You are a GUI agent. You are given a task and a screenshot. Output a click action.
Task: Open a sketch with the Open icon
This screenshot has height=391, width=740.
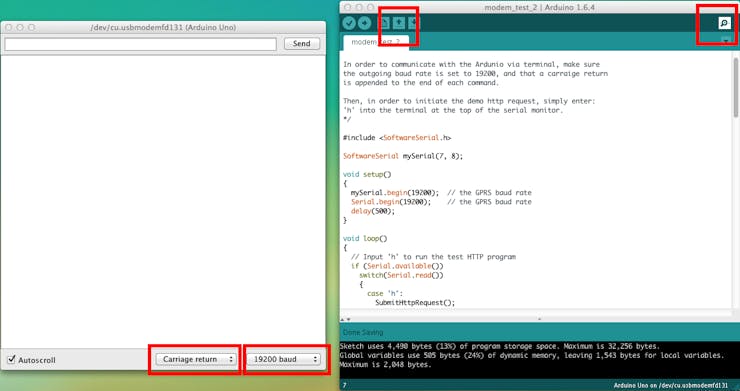click(x=398, y=23)
